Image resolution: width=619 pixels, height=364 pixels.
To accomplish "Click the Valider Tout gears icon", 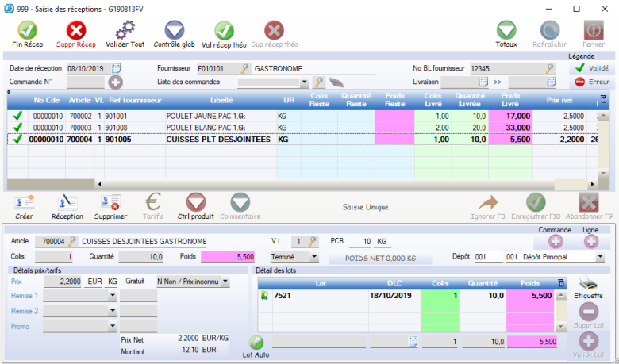I will coord(125,31).
